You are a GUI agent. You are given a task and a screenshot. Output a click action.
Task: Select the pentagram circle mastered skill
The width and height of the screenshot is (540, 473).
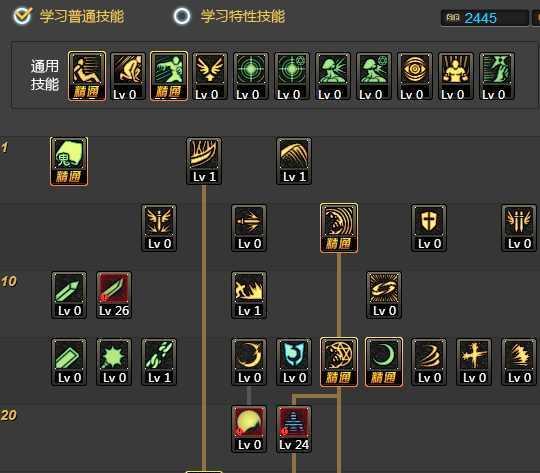[x=339, y=362]
